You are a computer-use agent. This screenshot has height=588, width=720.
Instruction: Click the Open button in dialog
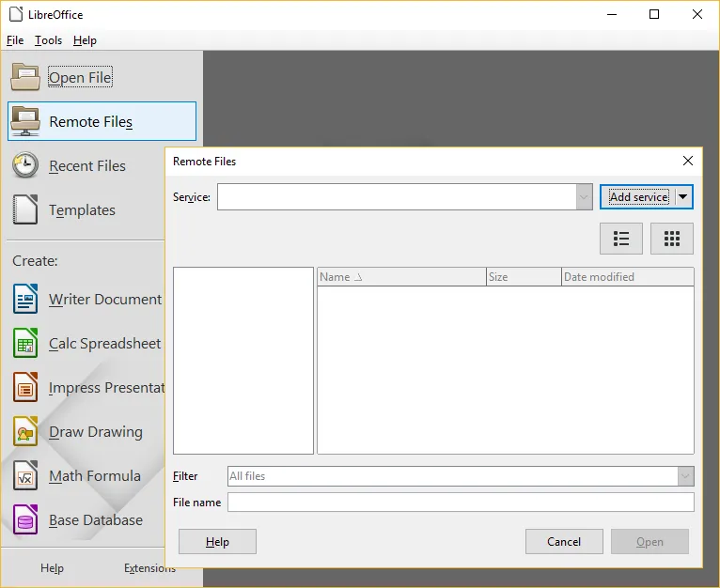tap(650, 542)
